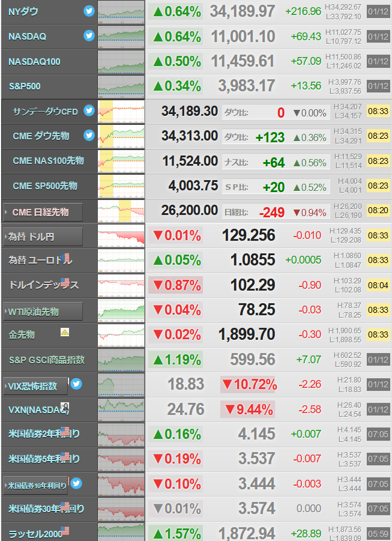Expand the 為替 ドル円 button
This screenshot has width=392, height=541.
43,237
